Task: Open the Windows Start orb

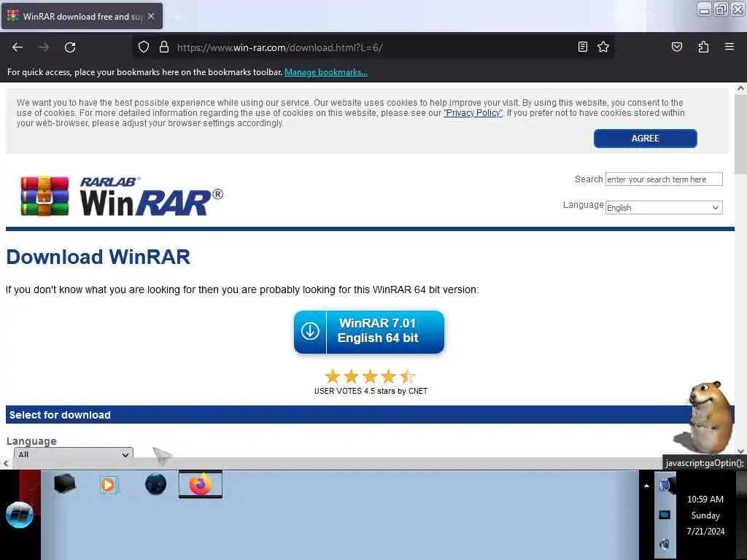Action: (20, 516)
